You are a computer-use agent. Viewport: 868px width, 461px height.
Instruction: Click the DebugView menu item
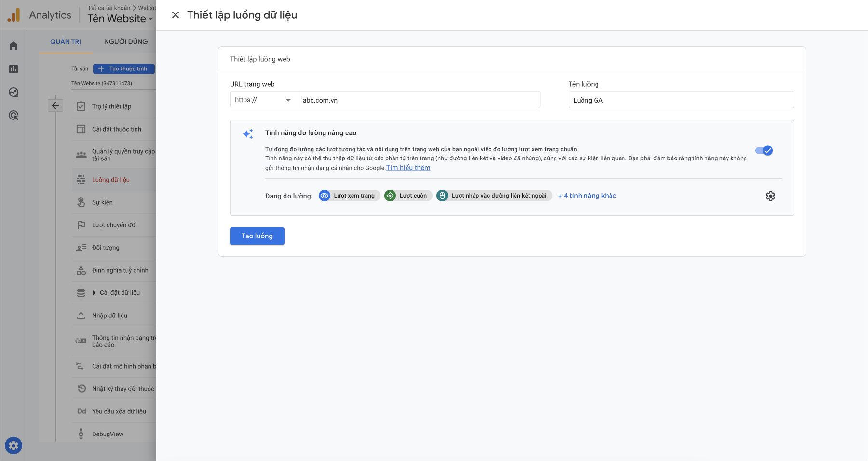108,434
